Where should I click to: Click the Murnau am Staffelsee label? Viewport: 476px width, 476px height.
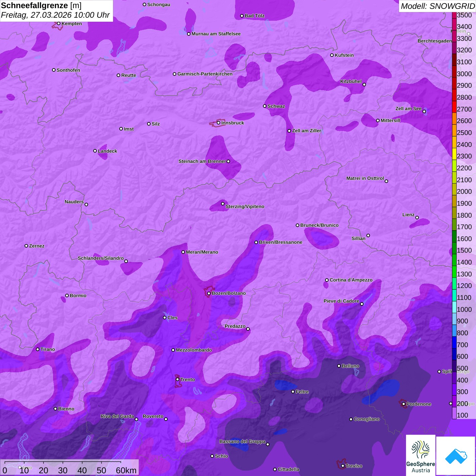click(216, 34)
